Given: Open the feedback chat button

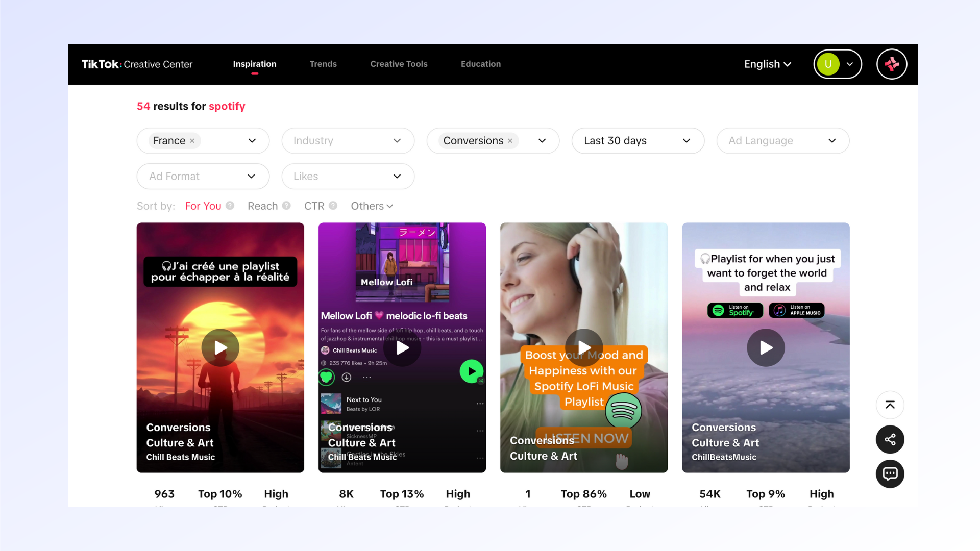Looking at the screenshot, I should tap(890, 474).
